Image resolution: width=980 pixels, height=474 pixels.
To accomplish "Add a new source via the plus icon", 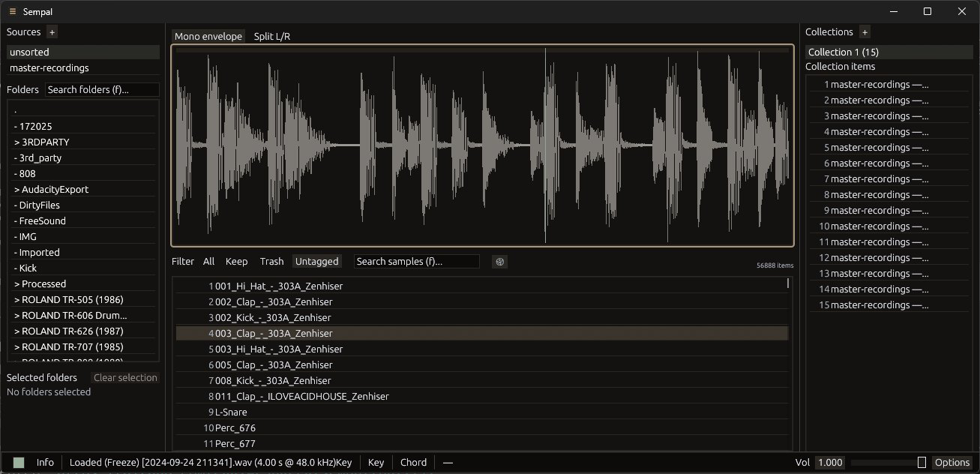I will point(51,32).
